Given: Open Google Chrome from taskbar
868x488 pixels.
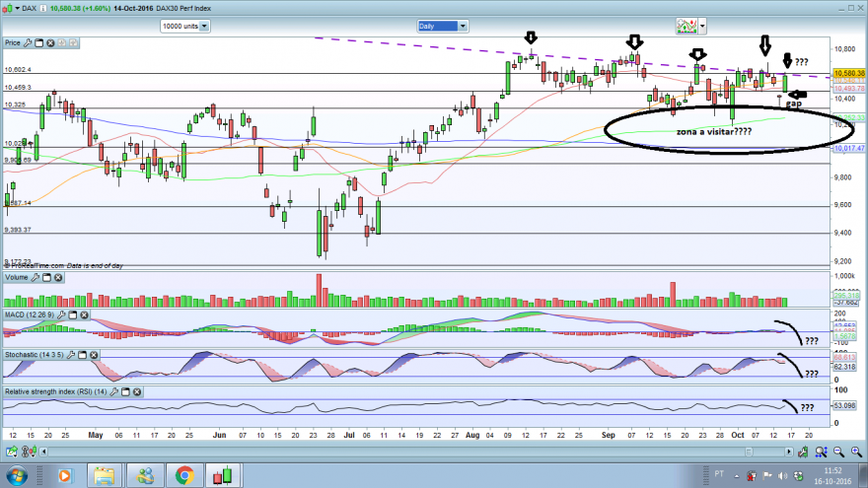Looking at the screenshot, I should 184,476.
